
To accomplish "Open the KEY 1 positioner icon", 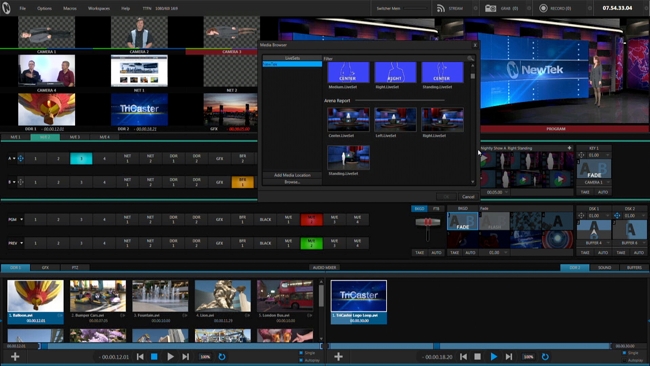I will (581, 155).
